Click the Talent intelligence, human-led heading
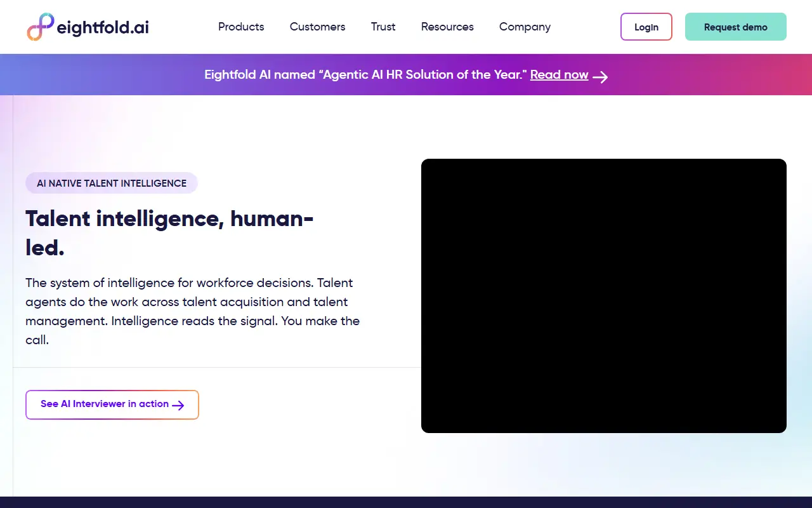The width and height of the screenshot is (812, 508). coord(169,233)
